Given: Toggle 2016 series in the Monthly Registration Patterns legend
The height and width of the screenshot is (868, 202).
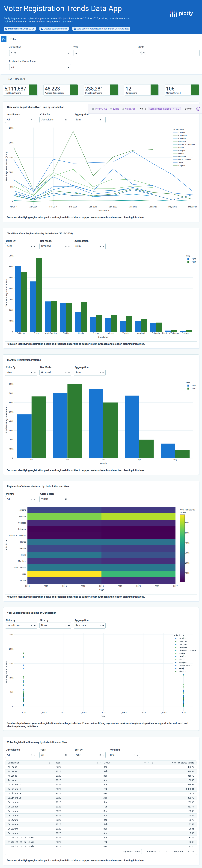Looking at the screenshot, I should point(192,385).
